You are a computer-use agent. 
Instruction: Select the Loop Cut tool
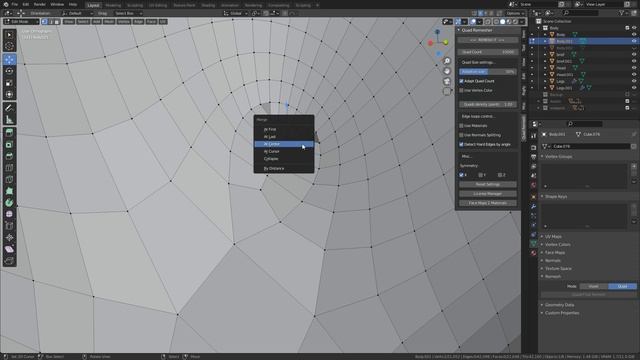click(x=9, y=168)
